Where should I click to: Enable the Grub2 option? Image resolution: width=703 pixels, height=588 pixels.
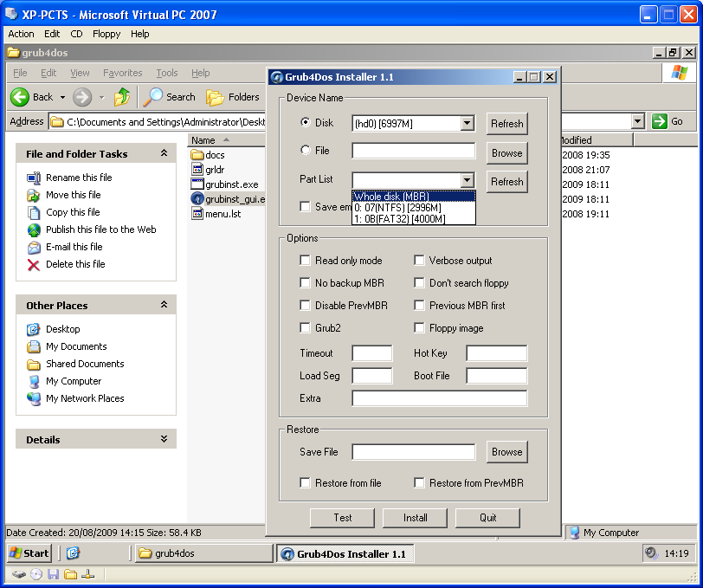click(305, 328)
